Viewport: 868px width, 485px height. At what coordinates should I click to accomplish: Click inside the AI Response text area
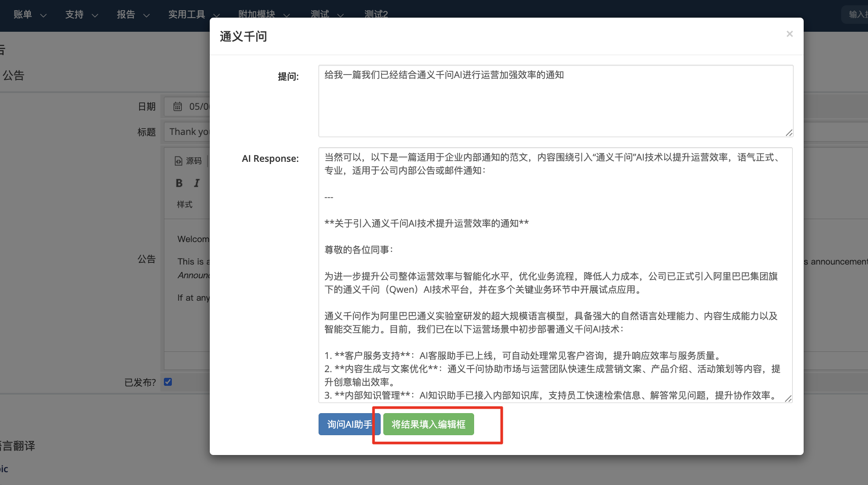(x=555, y=275)
